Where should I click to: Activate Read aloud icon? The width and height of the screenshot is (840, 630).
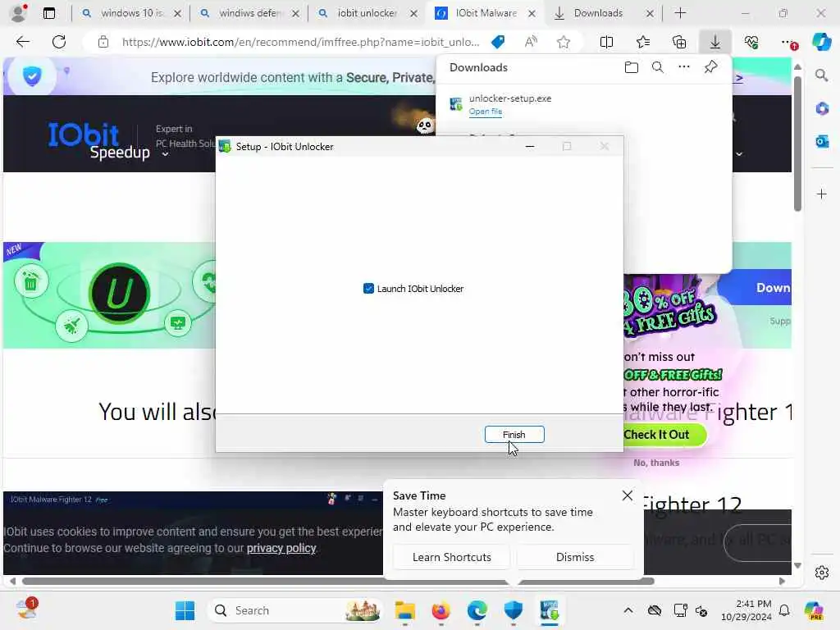pyautogui.click(x=531, y=42)
